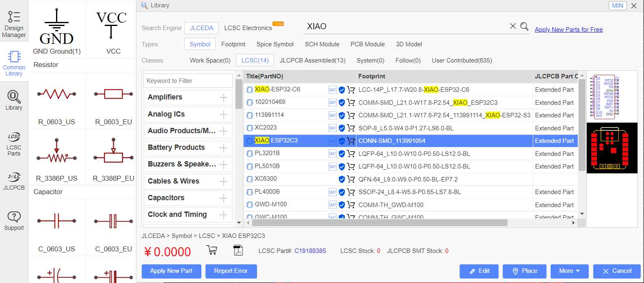644x283 pixels.
Task: Click the cart icon in PL3201B row
Action: 351,154
